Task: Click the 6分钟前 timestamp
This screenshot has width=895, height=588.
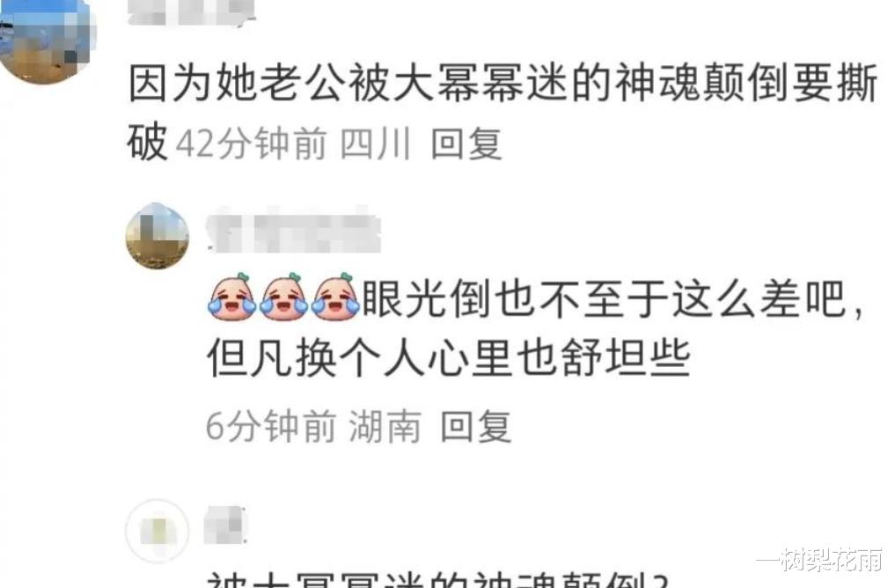Action: pyautogui.click(x=270, y=426)
